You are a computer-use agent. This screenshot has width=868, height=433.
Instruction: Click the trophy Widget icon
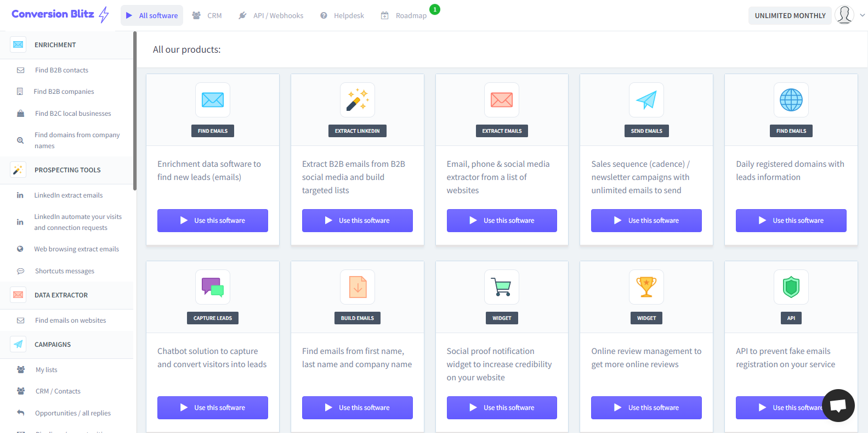pos(646,287)
